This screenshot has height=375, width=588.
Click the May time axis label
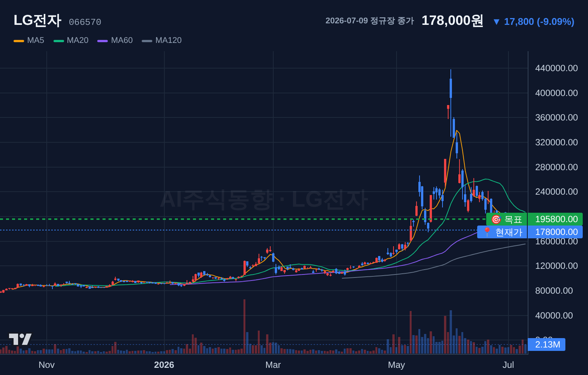[397, 365]
